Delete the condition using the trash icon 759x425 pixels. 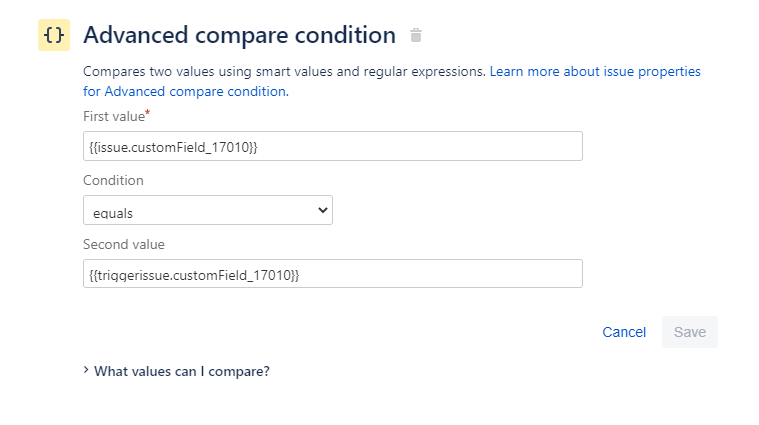416,36
